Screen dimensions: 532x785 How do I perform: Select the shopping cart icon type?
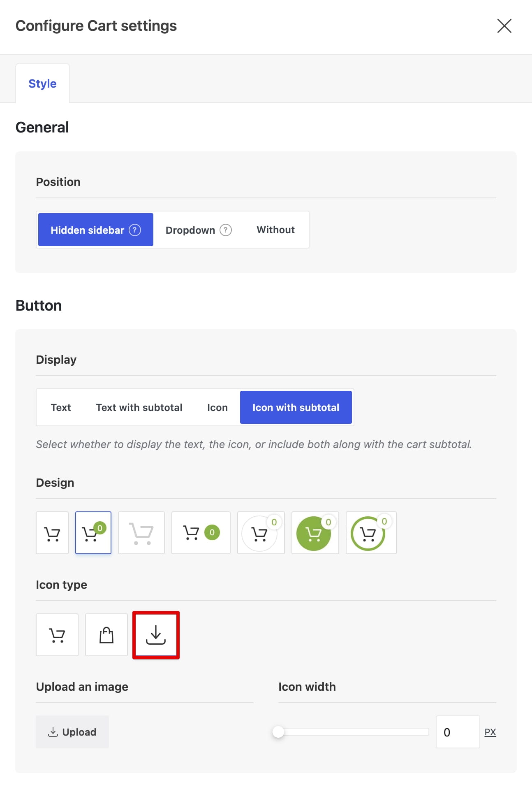tap(57, 635)
